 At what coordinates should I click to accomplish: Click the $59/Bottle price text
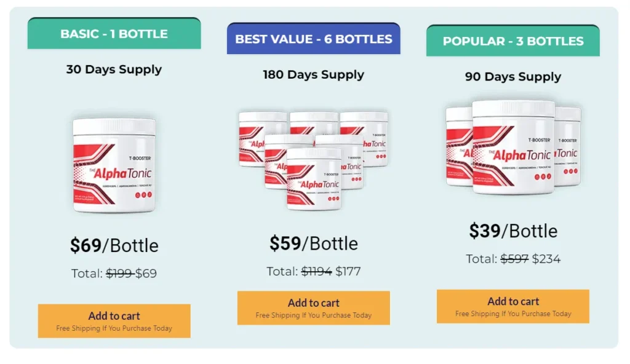pos(313,243)
